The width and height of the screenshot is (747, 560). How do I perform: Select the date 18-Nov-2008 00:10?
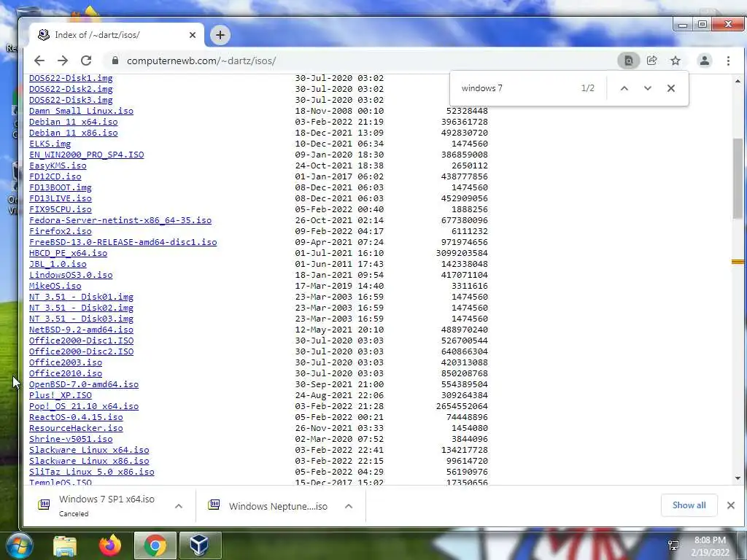pos(339,111)
